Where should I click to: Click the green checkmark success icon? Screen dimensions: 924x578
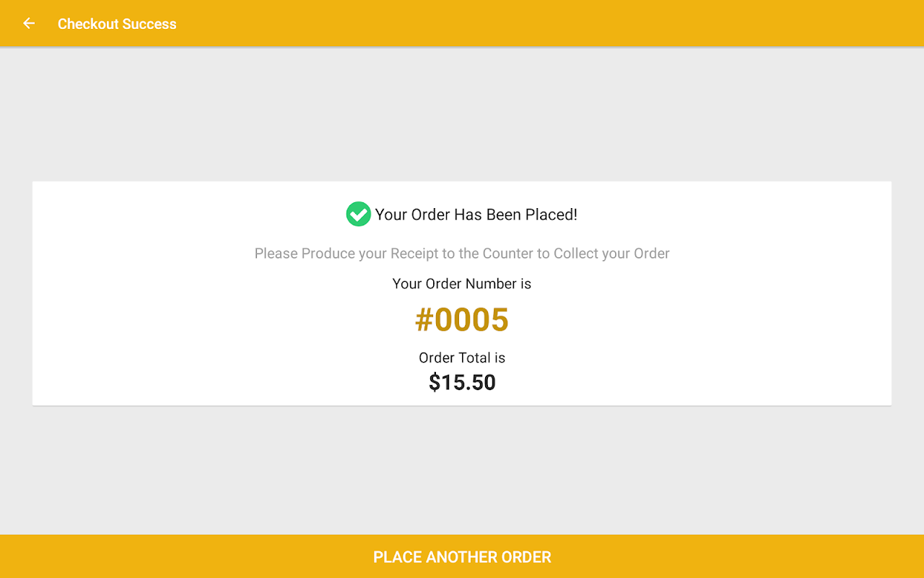358,215
